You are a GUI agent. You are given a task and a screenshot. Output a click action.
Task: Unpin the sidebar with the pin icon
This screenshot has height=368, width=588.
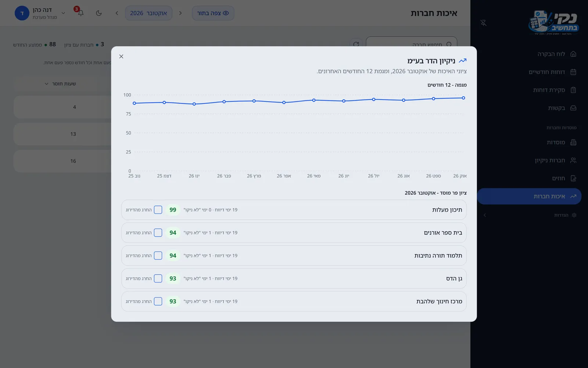click(x=484, y=23)
